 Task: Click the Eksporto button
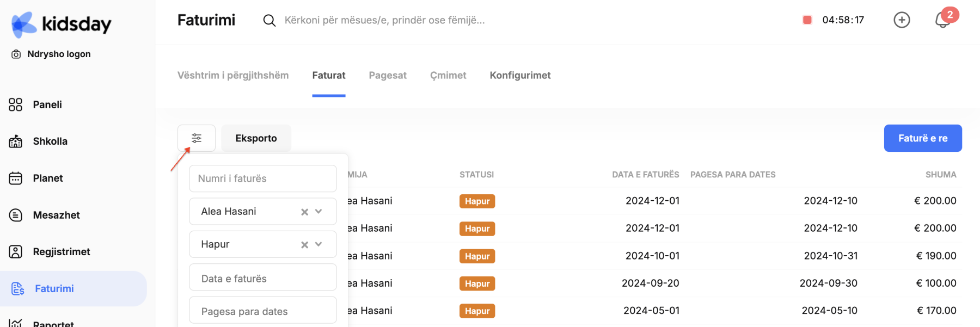[x=256, y=138]
